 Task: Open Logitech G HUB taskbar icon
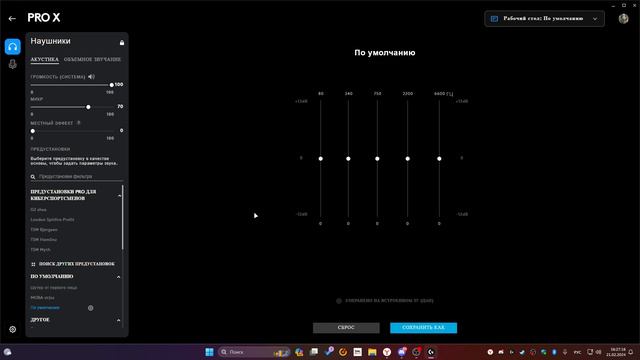point(431,352)
